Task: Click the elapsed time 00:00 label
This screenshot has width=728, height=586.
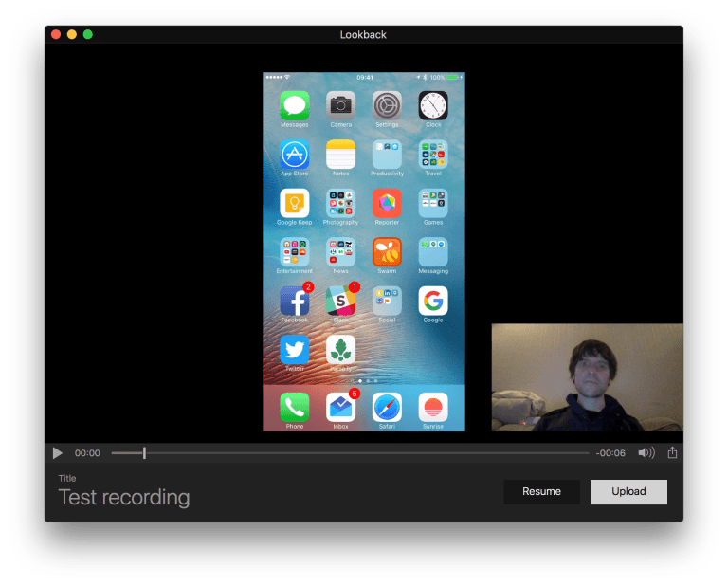Action: click(87, 453)
